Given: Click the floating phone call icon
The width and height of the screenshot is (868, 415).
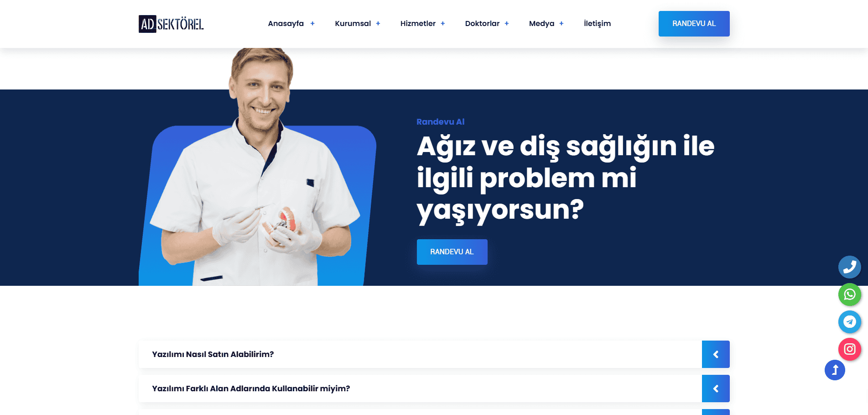Looking at the screenshot, I should 849,267.
